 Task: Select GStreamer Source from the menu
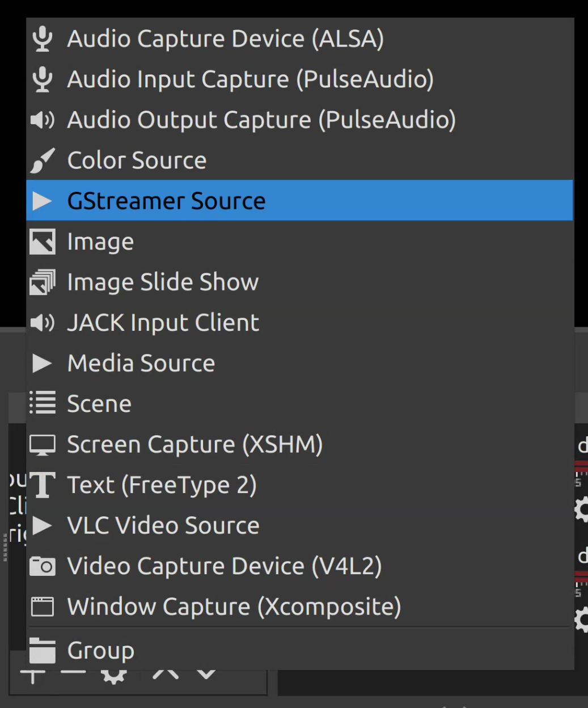coord(166,200)
